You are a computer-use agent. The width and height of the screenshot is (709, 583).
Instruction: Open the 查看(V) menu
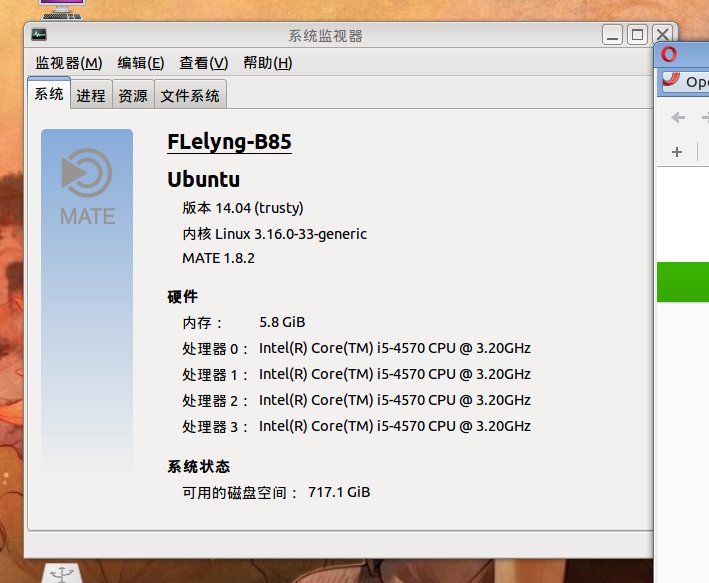203,63
